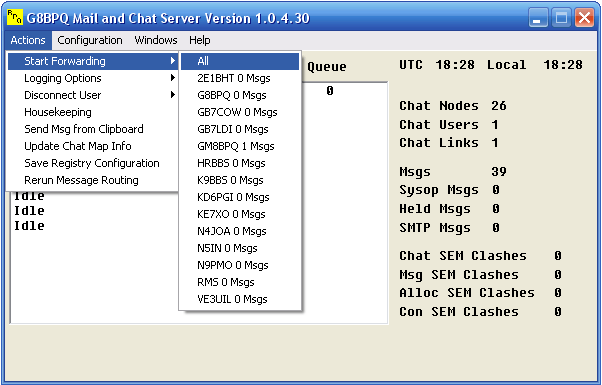
Task: Expand the Start Forwarding submenu
Action: (x=93, y=61)
